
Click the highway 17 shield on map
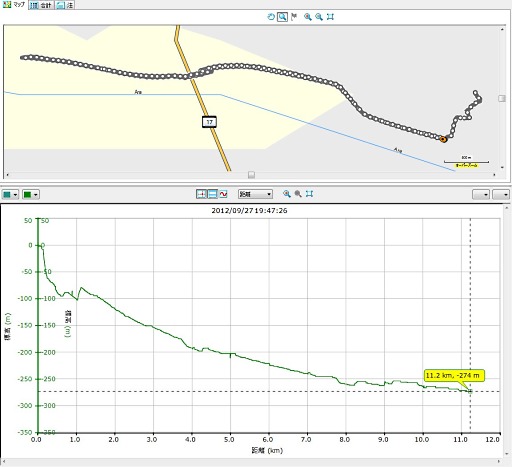[209, 122]
